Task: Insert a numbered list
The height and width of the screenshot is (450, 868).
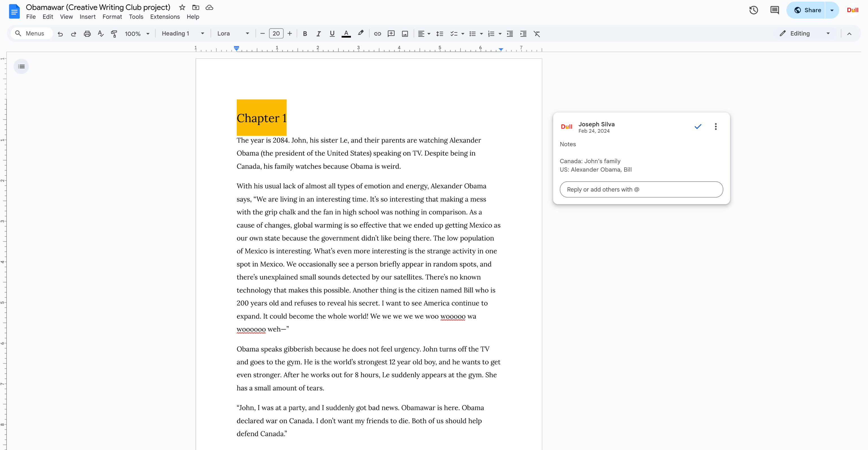Action: (x=491, y=34)
